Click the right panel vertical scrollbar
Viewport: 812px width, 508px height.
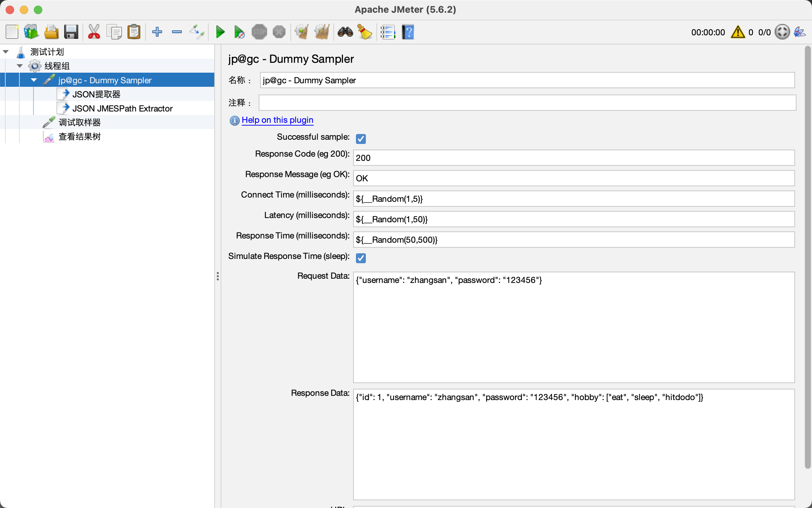click(807, 258)
